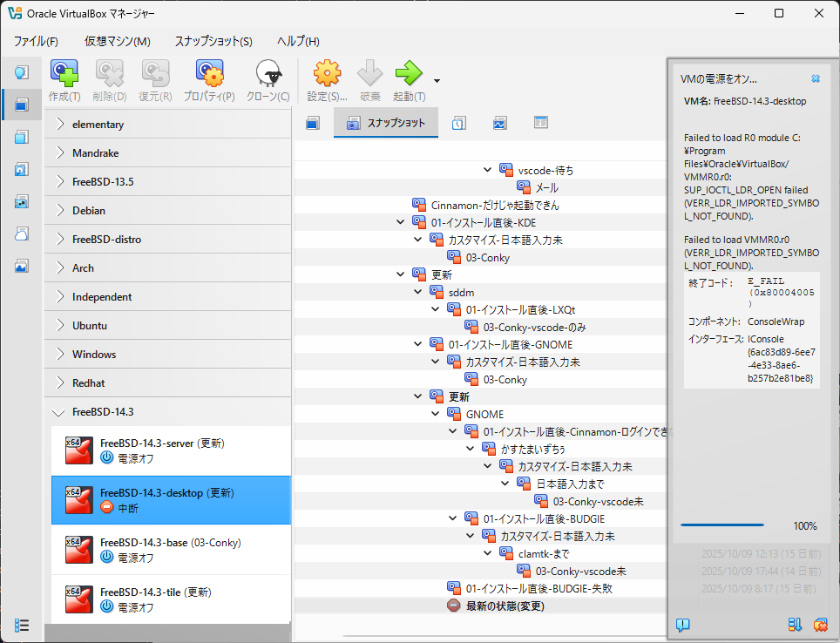
Task: Select the かすたまいずちぅ snapshot
Action: pos(532,449)
